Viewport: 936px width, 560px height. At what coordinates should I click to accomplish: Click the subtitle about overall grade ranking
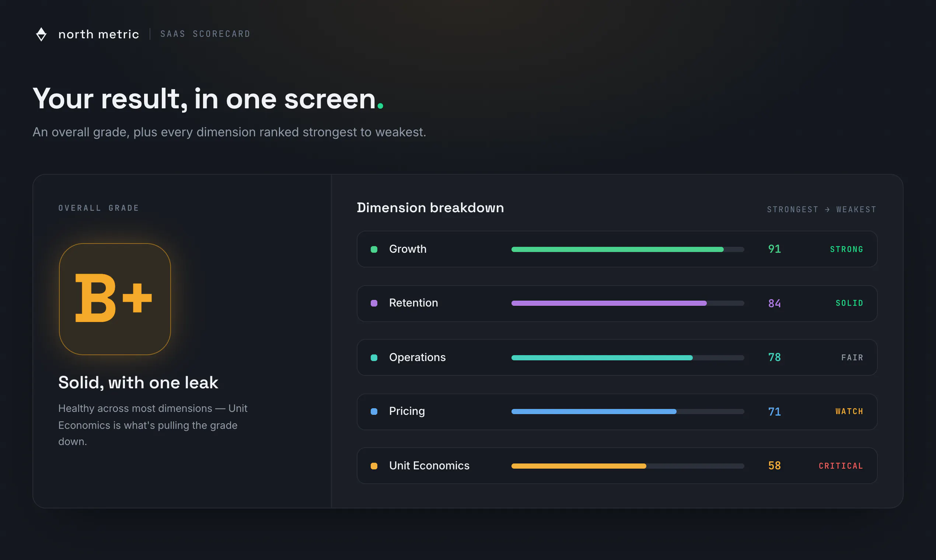pyautogui.click(x=230, y=132)
